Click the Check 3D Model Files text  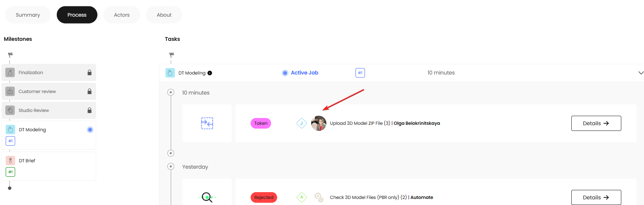point(368,197)
